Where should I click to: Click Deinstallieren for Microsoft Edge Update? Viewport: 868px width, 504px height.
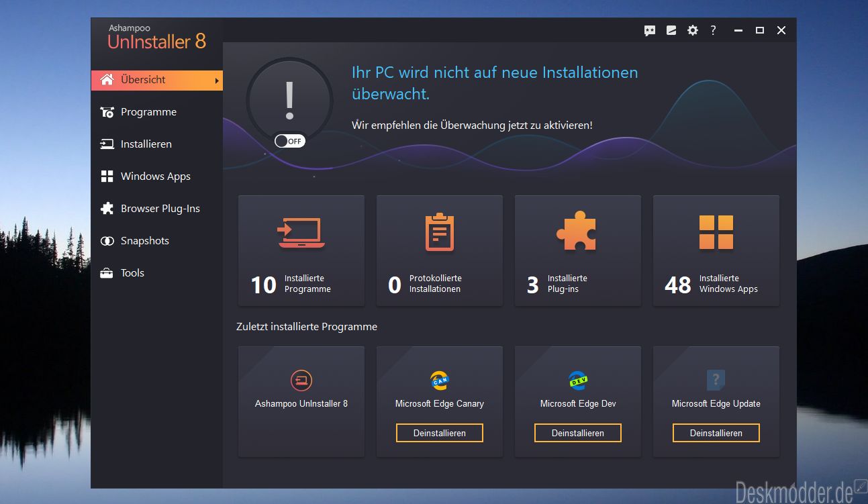point(716,433)
